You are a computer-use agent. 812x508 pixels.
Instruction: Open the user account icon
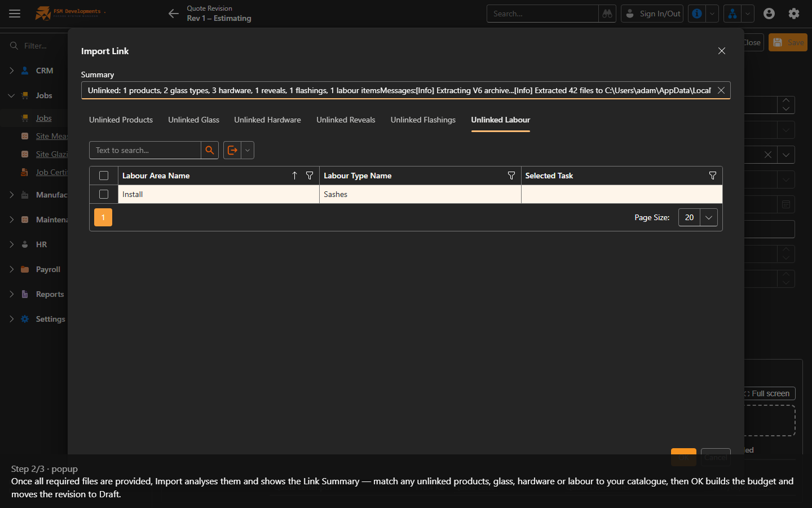click(769, 14)
